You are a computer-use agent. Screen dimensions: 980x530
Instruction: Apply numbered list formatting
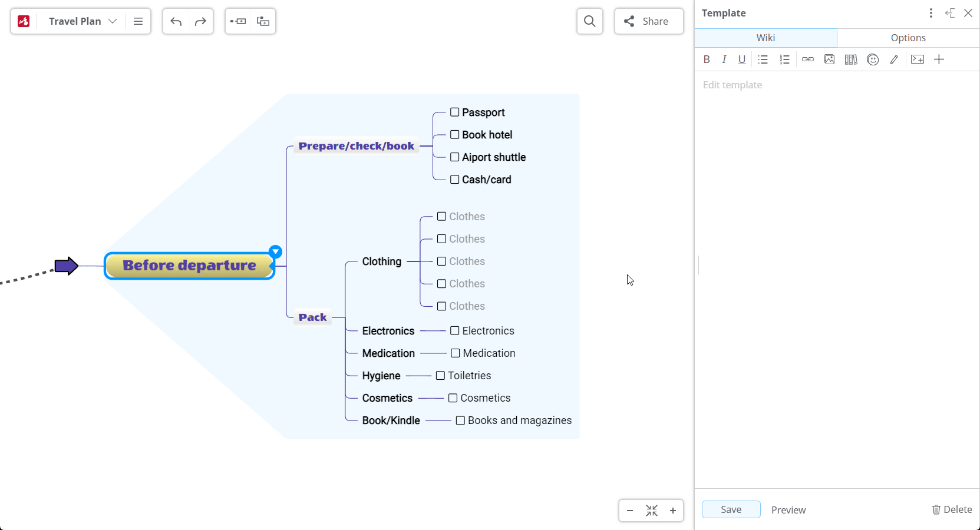pos(784,59)
